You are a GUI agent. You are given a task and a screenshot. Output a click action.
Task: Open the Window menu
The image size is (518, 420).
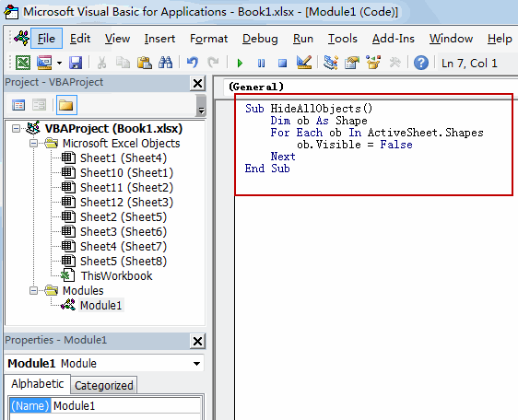coord(451,39)
